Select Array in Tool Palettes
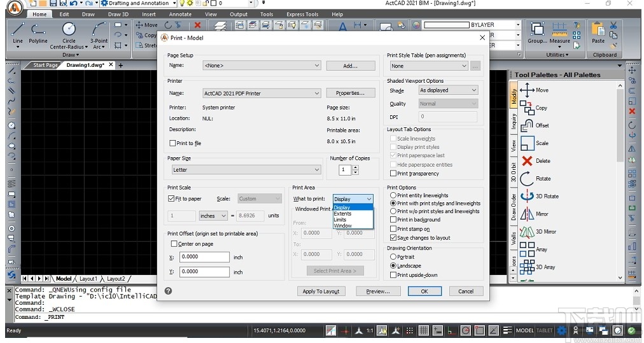The image size is (644, 343). click(533, 249)
